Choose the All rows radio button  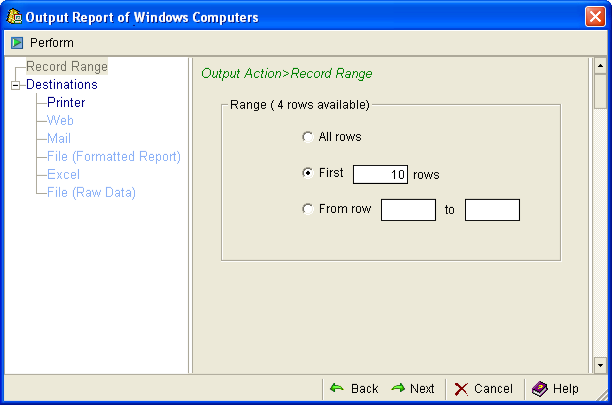click(x=308, y=137)
